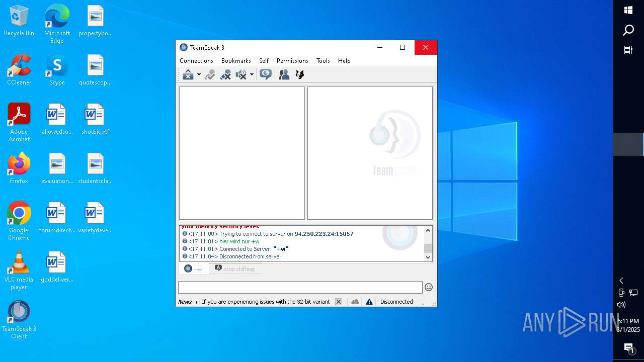Screen dimensions: 644x362
Task: Click the myTeamSpeak cloud status icon
Action: (x=355, y=302)
